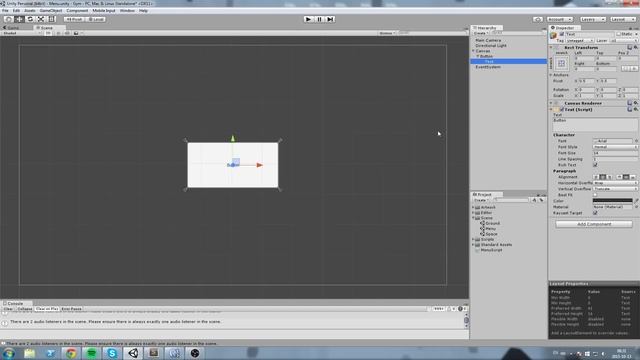The width and height of the screenshot is (640, 360).
Task: Open the File menu
Action: 5,11
